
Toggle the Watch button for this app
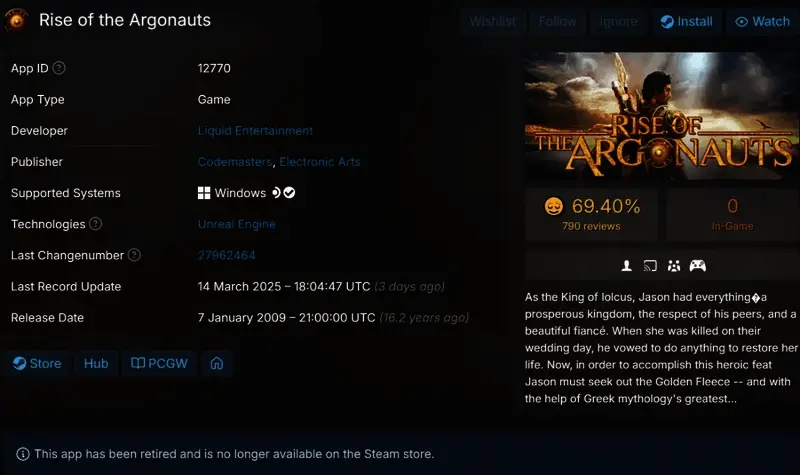pyautogui.click(x=762, y=21)
